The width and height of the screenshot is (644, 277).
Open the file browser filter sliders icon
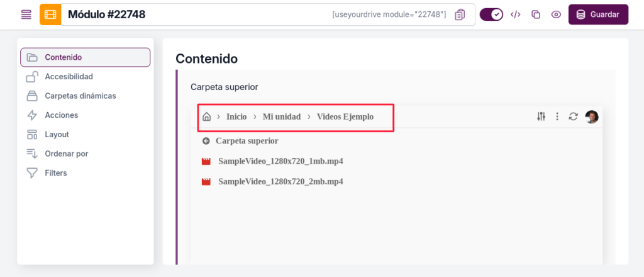point(541,116)
